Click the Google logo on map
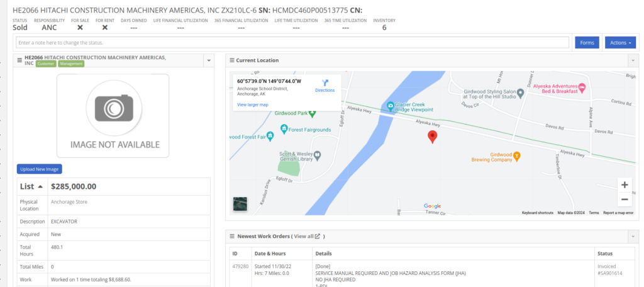Screen dimensions: 644x287 pyautogui.click(x=432, y=206)
